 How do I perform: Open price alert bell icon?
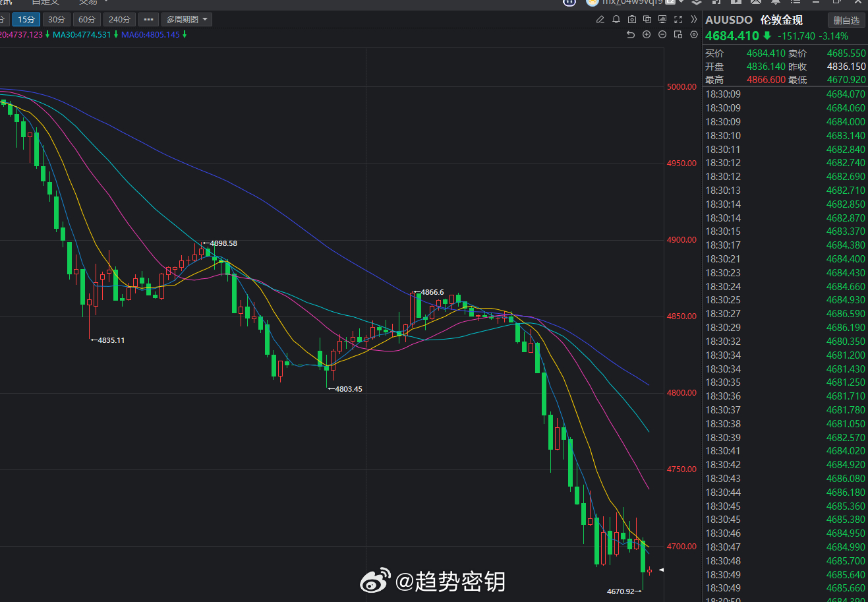point(616,20)
